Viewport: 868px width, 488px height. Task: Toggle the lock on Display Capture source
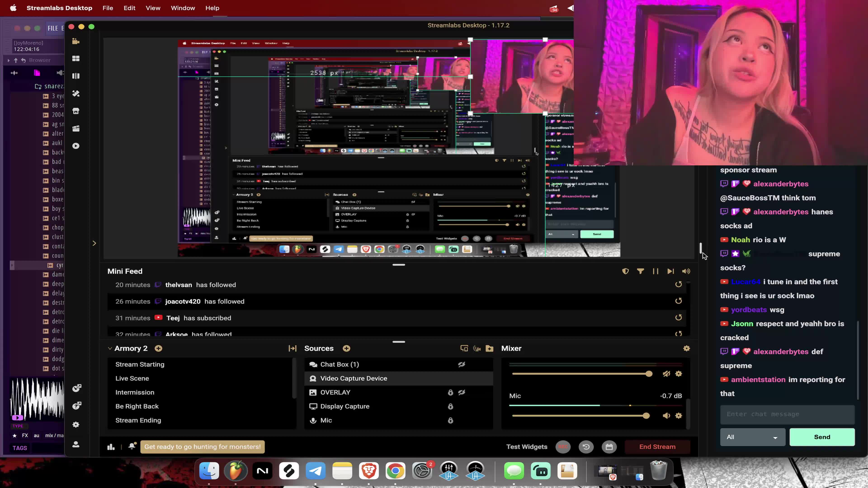(x=450, y=406)
